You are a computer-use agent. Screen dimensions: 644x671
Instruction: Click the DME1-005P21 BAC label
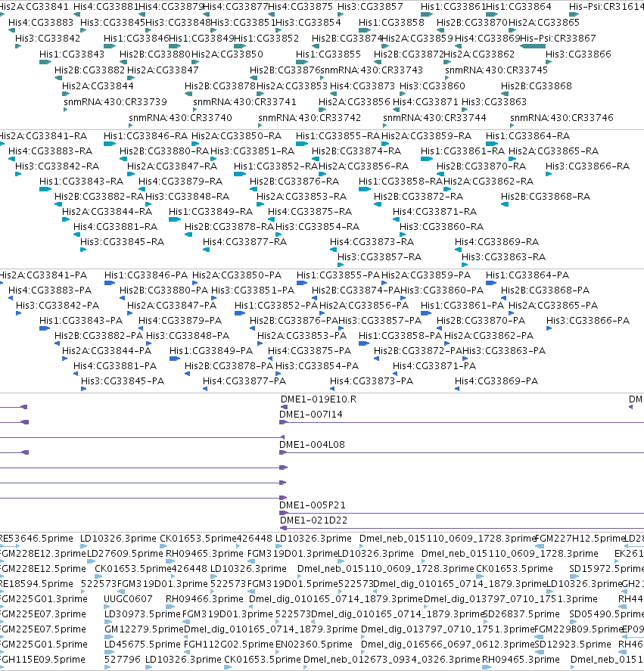[312, 505]
